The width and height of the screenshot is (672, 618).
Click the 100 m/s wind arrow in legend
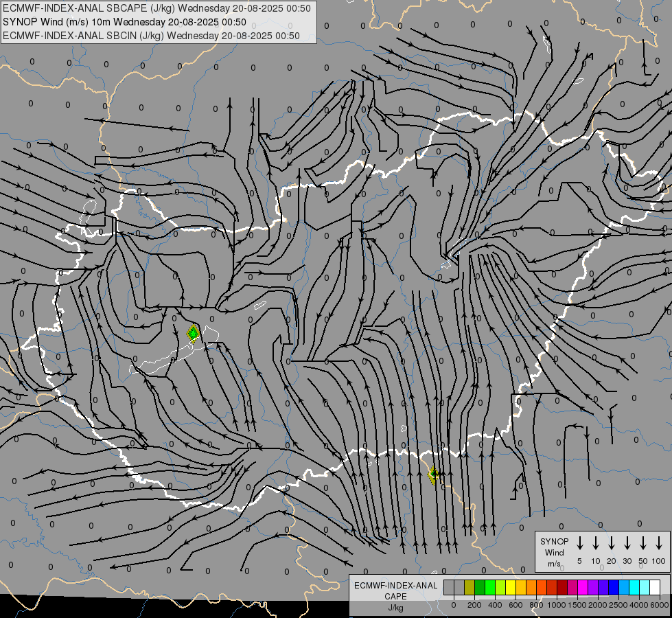tap(659, 543)
